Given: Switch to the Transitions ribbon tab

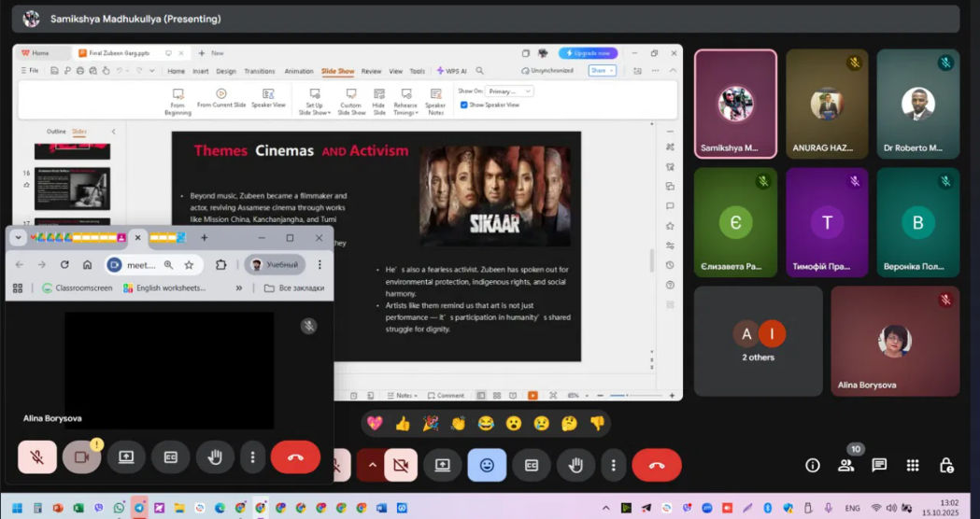Looking at the screenshot, I should click(259, 71).
